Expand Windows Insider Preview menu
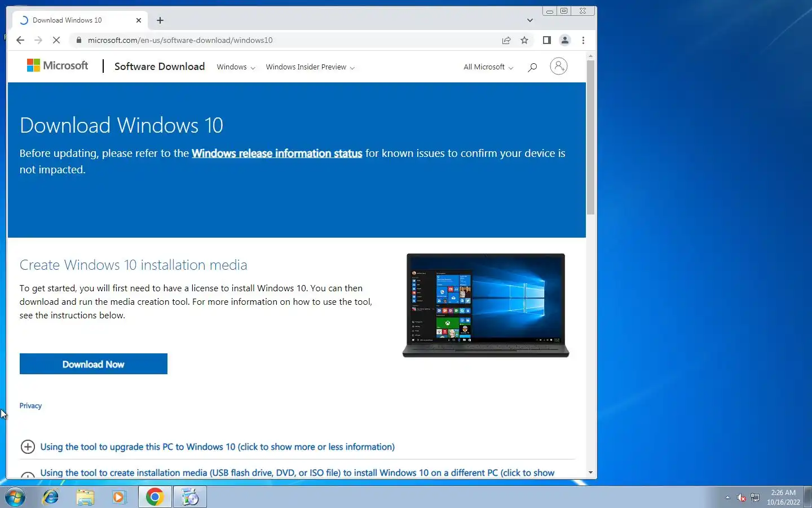Viewport: 812px width, 508px height. coord(310,67)
